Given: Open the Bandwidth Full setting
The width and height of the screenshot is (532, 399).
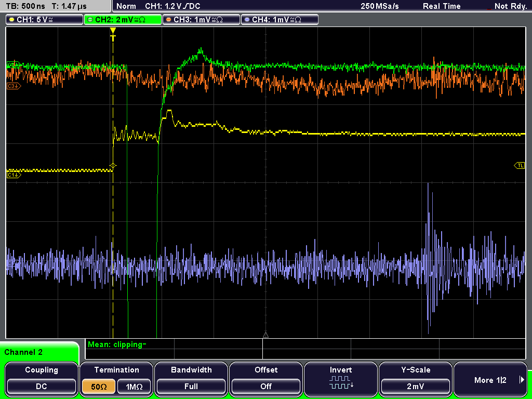Looking at the screenshot, I should point(191,379).
